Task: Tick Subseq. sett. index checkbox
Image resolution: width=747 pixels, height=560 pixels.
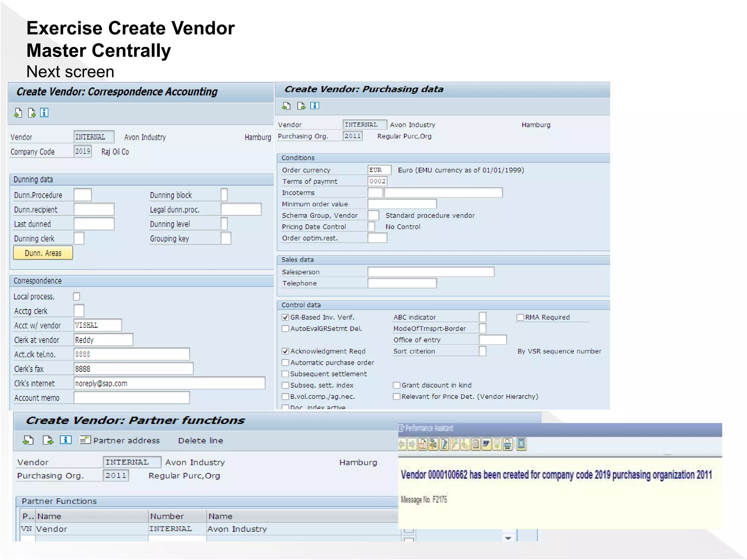Action: coord(285,385)
